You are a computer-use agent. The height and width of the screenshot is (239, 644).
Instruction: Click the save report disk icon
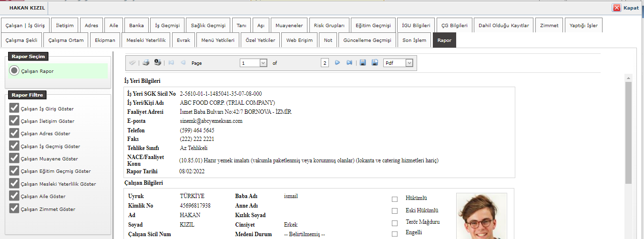click(x=363, y=63)
